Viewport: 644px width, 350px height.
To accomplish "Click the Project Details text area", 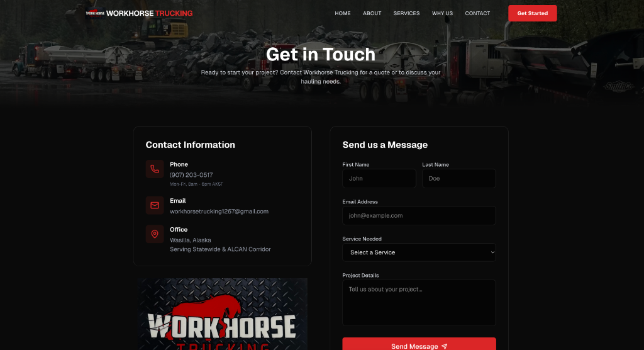I will tap(419, 303).
